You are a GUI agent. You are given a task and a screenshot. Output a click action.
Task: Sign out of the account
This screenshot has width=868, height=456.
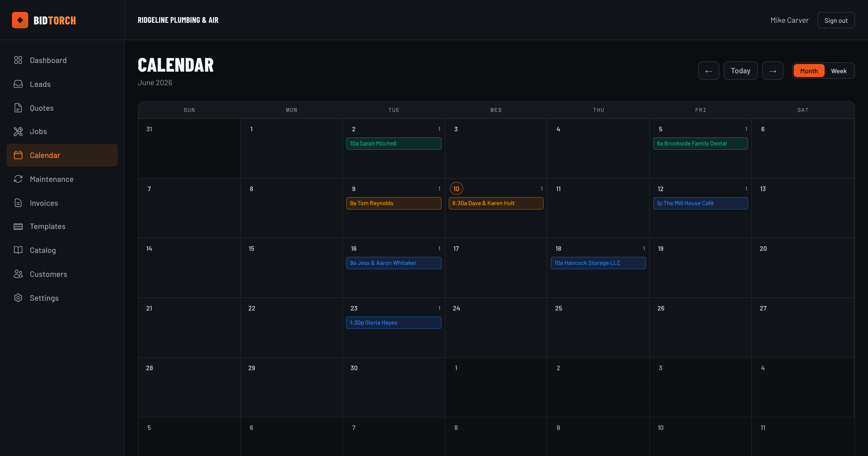pyautogui.click(x=836, y=20)
